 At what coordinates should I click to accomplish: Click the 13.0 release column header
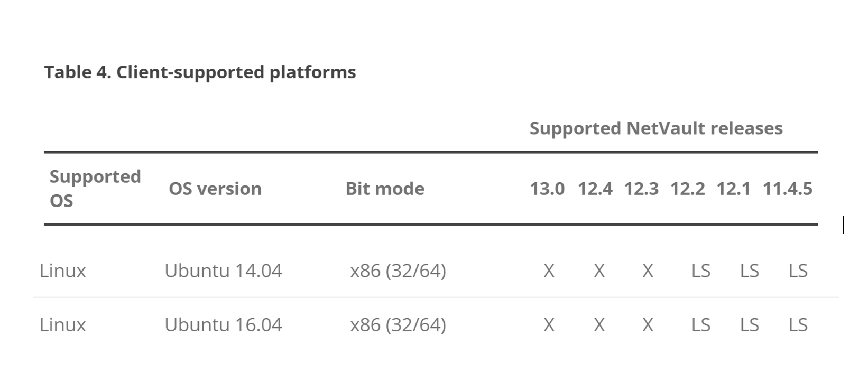click(547, 189)
